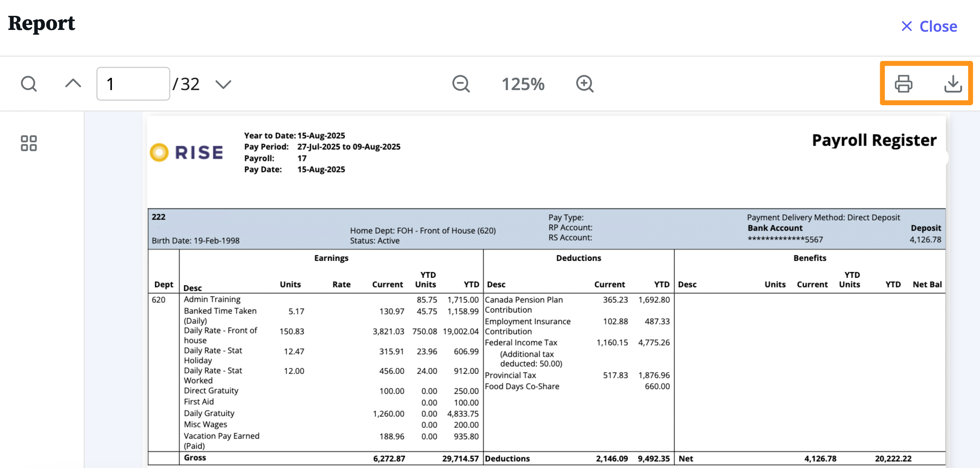Toggle the page thumbnails grid panel
Image resolution: width=980 pixels, height=468 pixels.
29,144
